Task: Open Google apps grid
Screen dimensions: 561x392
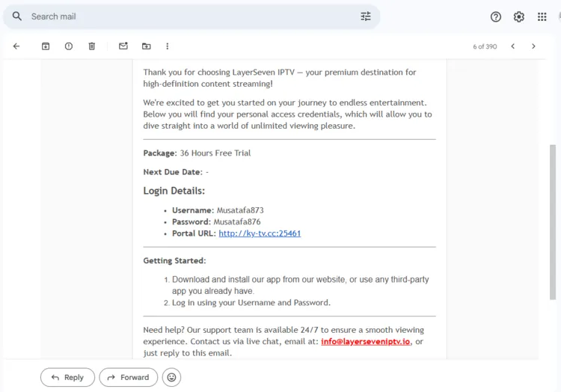Action: click(x=542, y=16)
